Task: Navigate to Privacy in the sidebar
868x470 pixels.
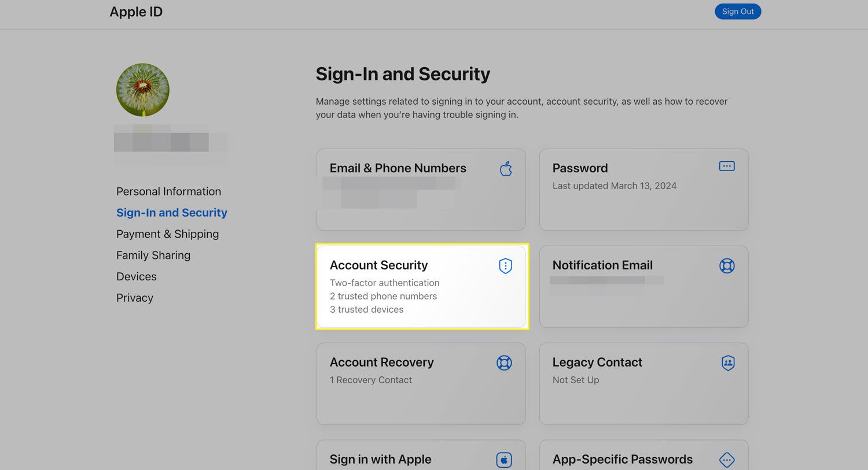Action: pyautogui.click(x=135, y=298)
